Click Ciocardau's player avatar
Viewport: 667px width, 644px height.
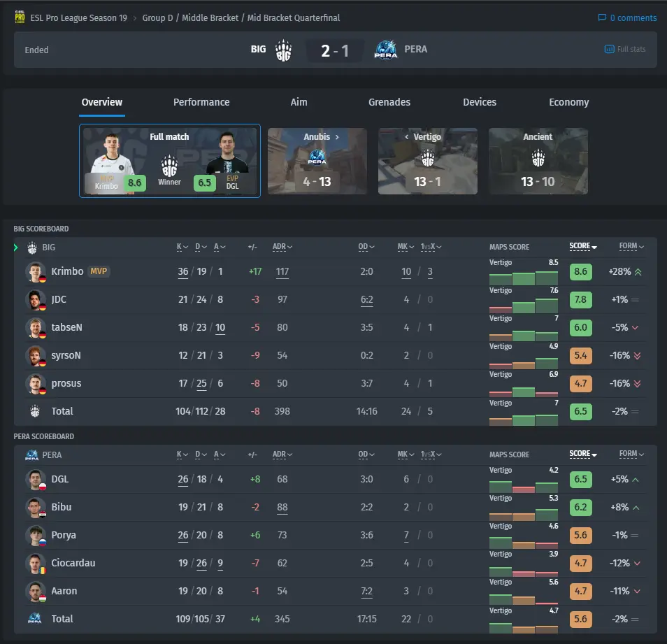(x=35, y=563)
